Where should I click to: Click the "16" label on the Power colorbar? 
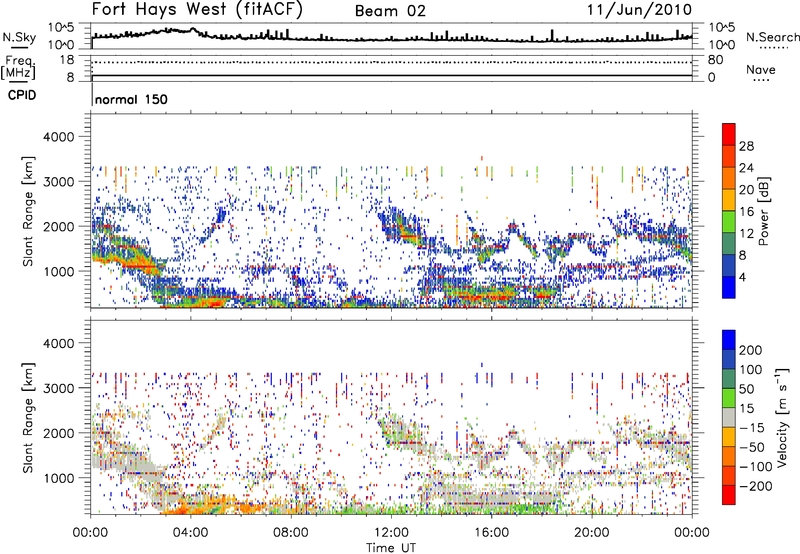[746, 212]
